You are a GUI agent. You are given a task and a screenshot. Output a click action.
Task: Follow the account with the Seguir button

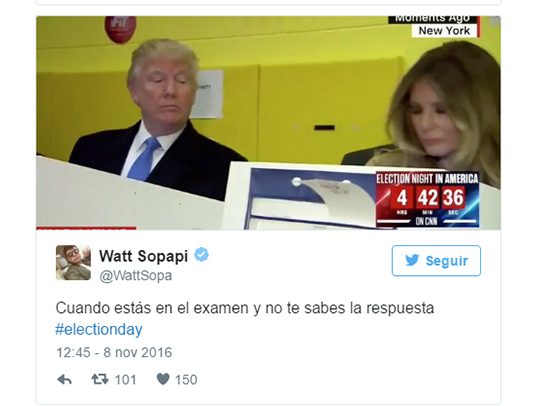pyautogui.click(x=436, y=261)
